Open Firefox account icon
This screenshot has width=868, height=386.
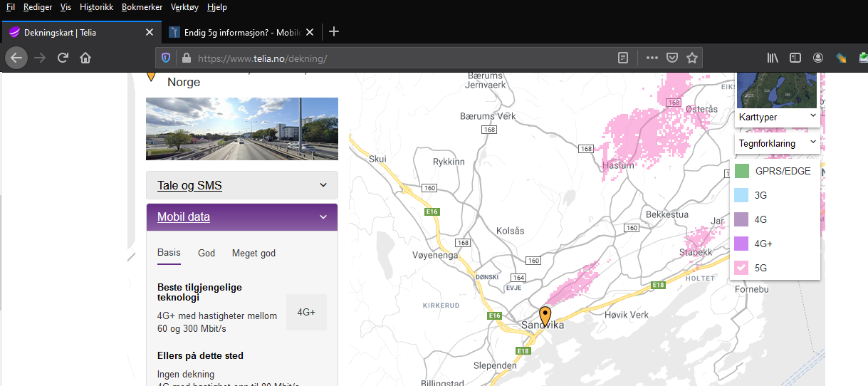(x=818, y=58)
